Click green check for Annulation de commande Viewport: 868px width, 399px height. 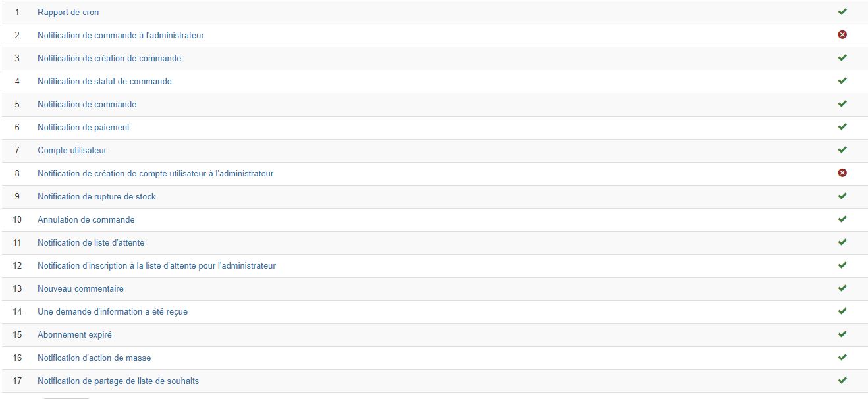point(842,219)
